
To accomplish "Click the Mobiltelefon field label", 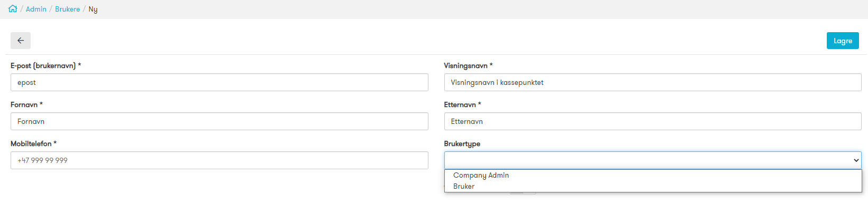I will [x=33, y=143].
